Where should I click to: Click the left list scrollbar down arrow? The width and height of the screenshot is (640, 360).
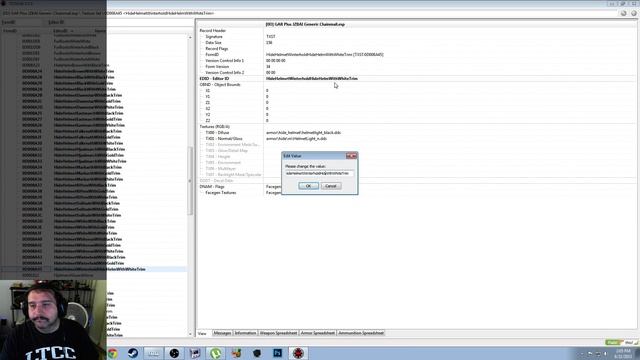point(190,334)
